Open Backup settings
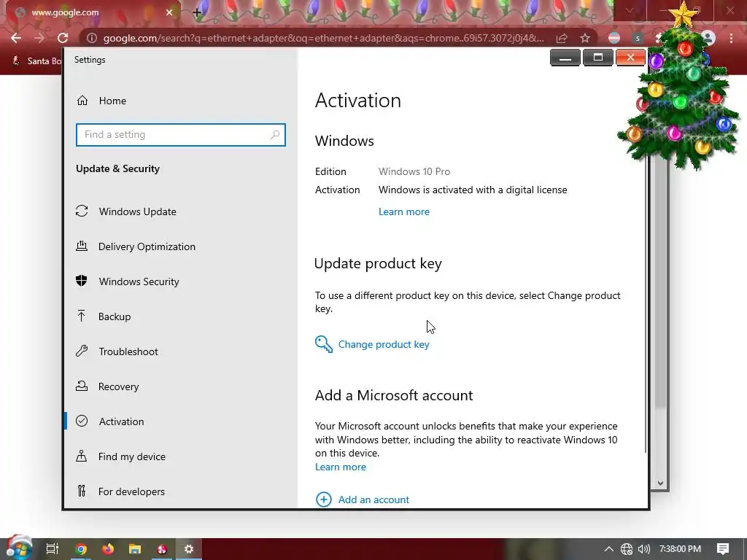This screenshot has height=560, width=747. 115,316
